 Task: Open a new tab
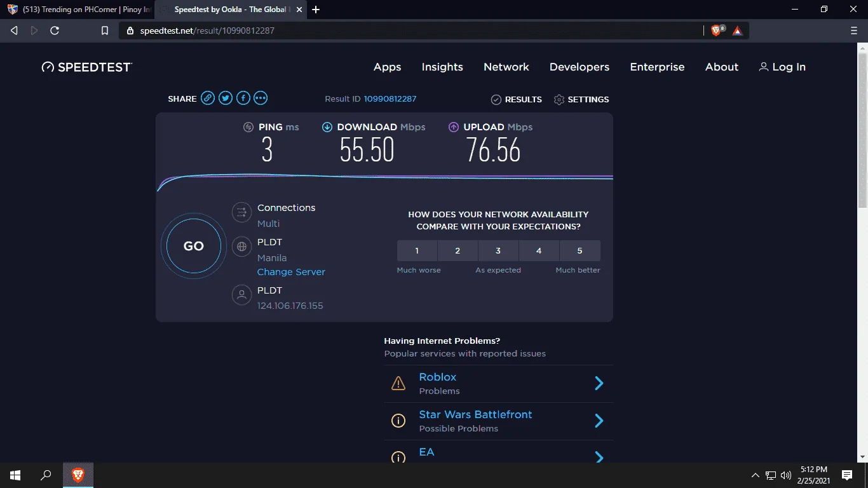point(316,10)
